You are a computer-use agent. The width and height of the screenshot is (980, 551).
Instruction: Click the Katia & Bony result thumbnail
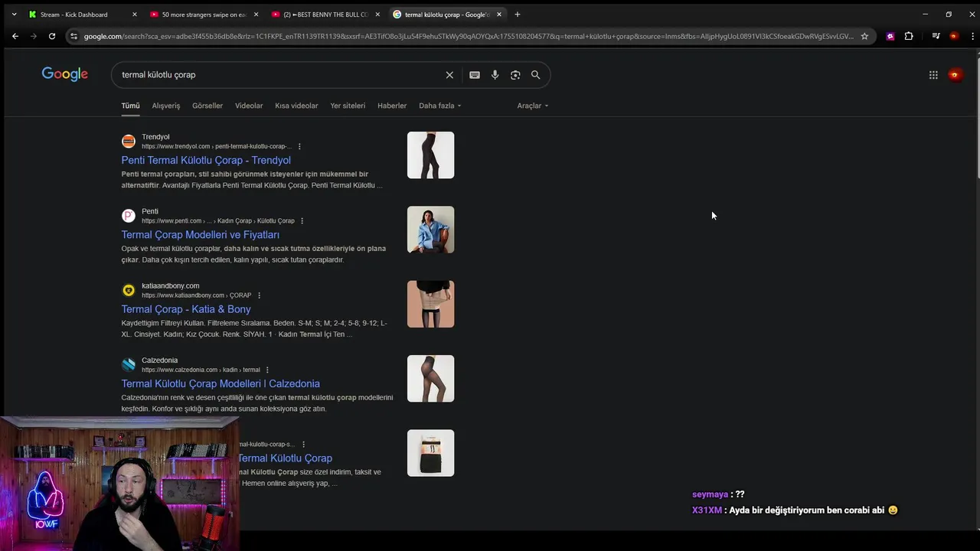430,304
